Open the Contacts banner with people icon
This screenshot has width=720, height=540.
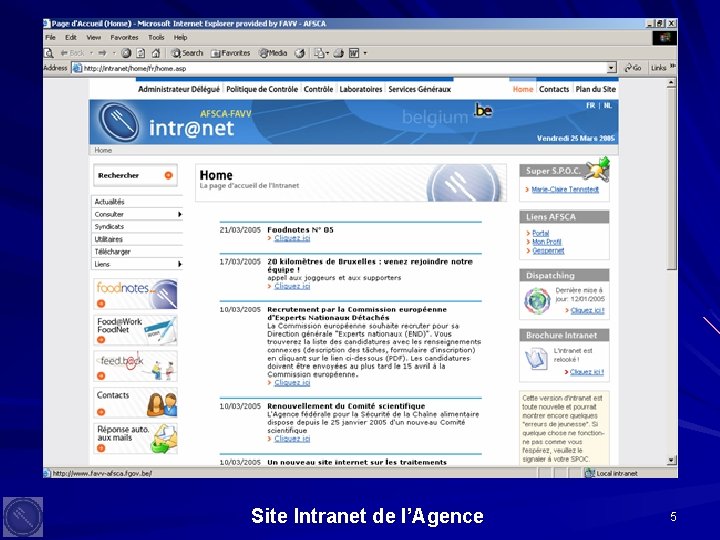tap(135, 403)
